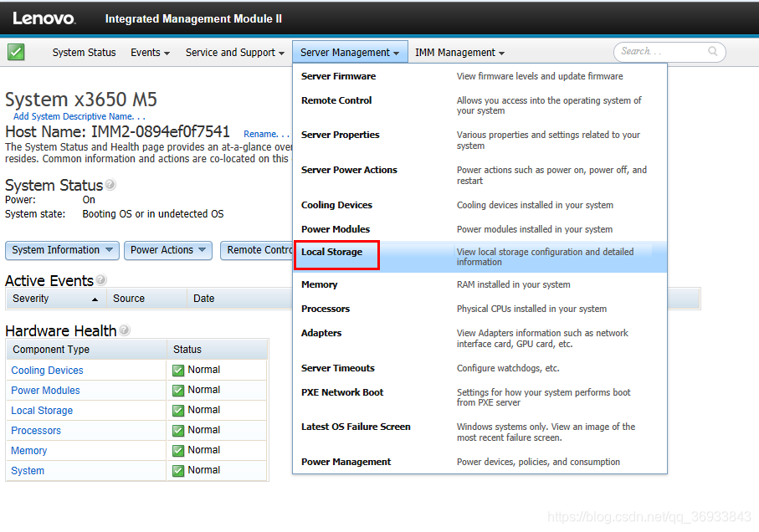This screenshot has width=759, height=532.
Task: Click the Power Modules normal status icon
Action: click(178, 391)
